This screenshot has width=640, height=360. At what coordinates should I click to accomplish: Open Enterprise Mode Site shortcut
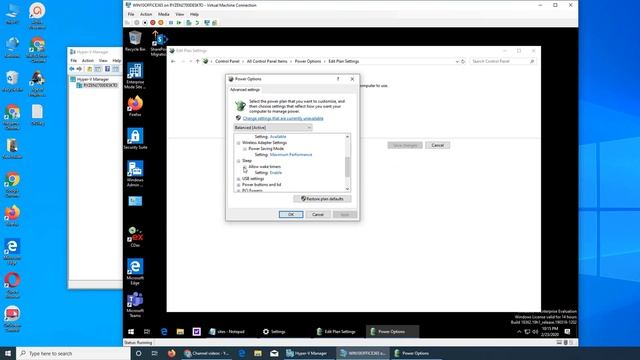tap(135, 76)
